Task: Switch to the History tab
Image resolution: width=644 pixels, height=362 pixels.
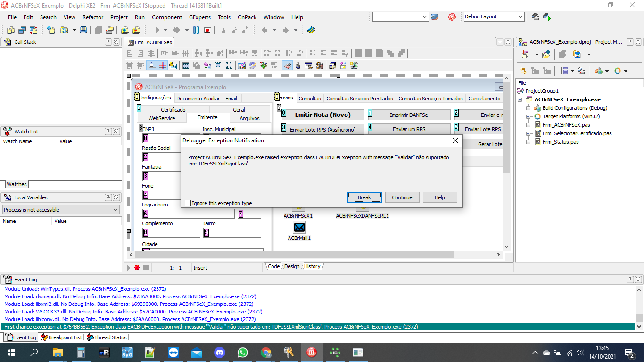Action: [x=312, y=266]
